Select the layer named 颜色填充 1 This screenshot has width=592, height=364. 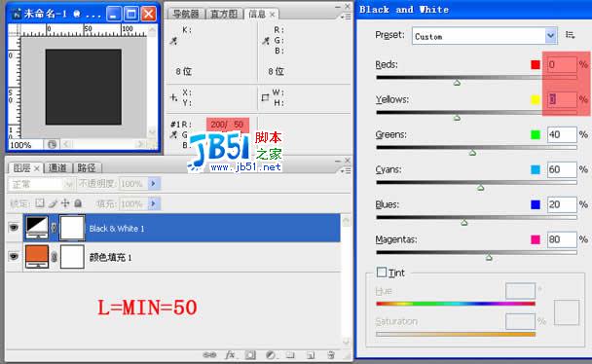[x=110, y=258]
